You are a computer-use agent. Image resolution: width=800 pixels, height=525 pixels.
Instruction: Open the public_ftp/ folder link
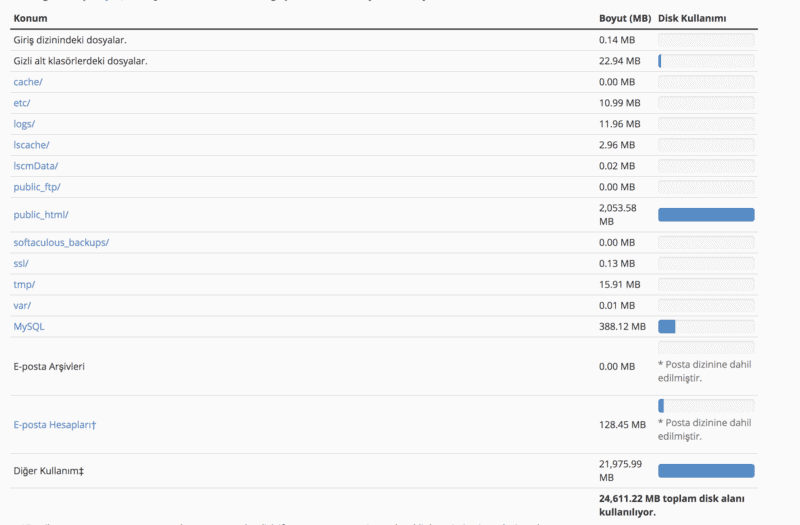click(x=37, y=187)
